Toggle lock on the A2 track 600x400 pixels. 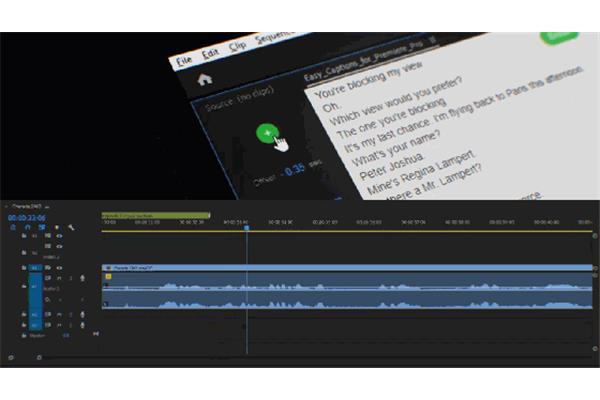tap(24, 315)
